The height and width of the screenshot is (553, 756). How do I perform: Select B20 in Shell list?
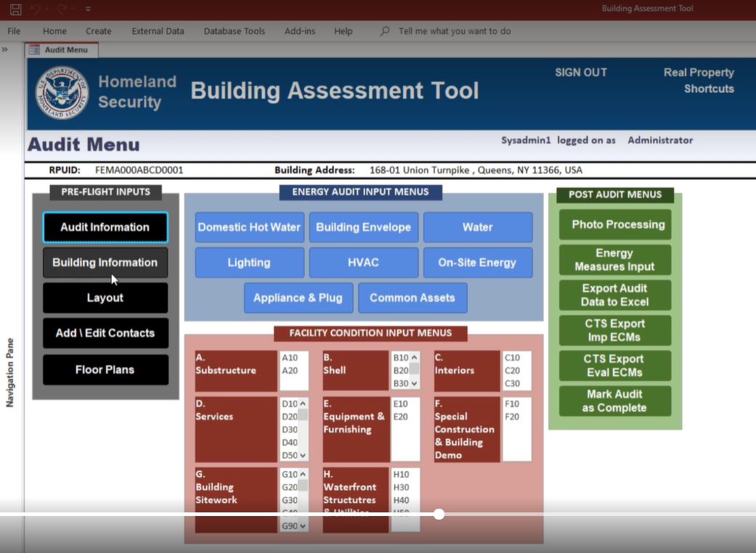point(401,370)
